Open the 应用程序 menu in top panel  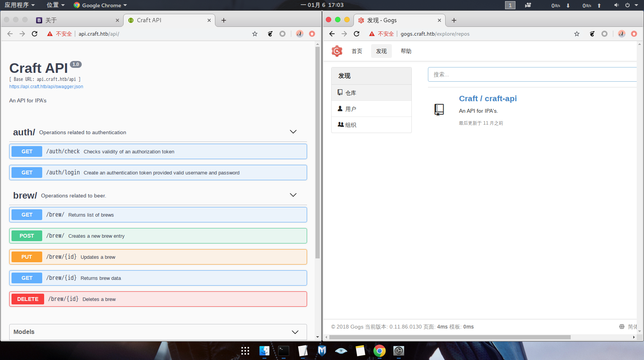point(19,5)
